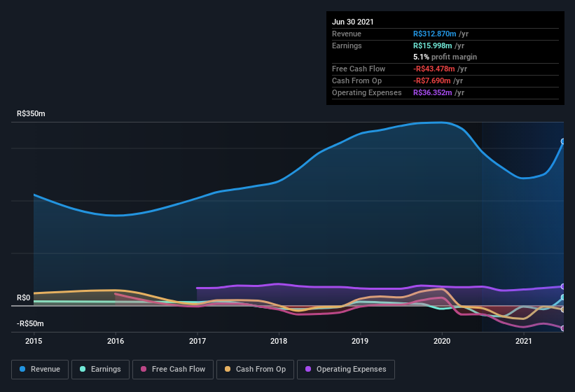575x392 pixels.
Task: Click the Operating Expenses label in tooltip
Action: click(x=367, y=92)
